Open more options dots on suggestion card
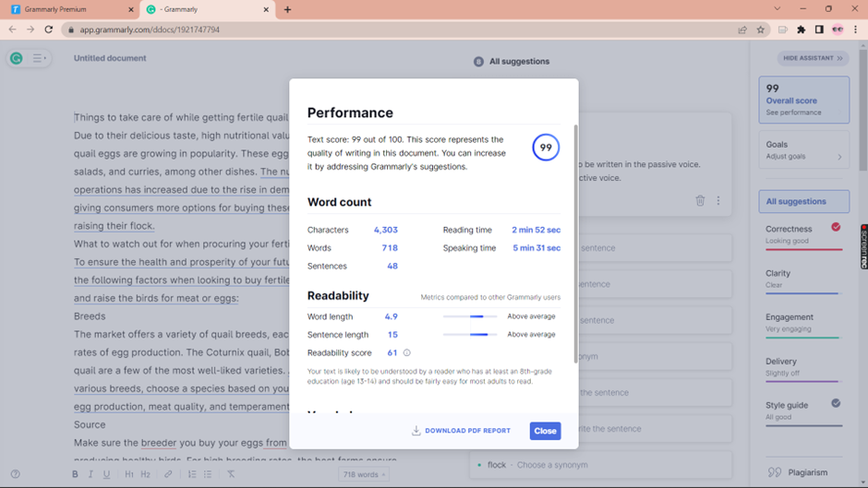The height and width of the screenshot is (488, 868). click(718, 200)
